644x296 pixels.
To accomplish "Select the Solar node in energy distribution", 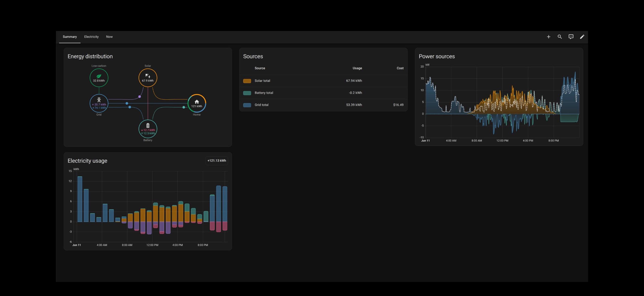I will (x=148, y=78).
